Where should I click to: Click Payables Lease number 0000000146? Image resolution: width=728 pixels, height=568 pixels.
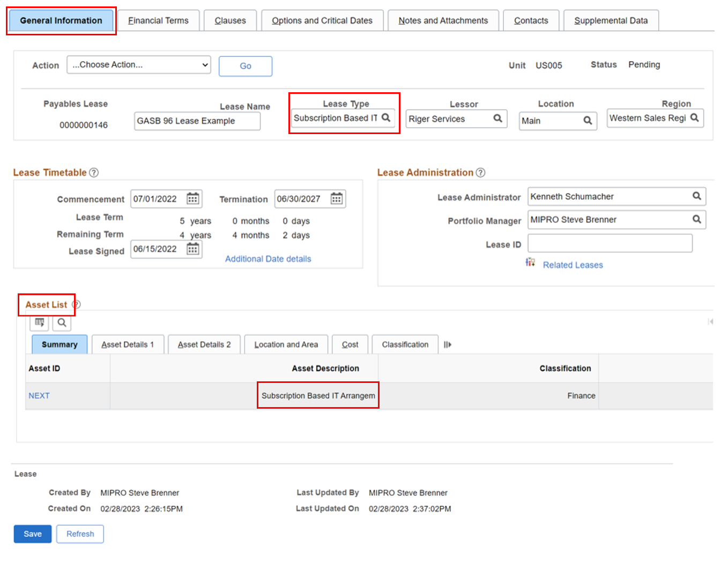coord(84,125)
